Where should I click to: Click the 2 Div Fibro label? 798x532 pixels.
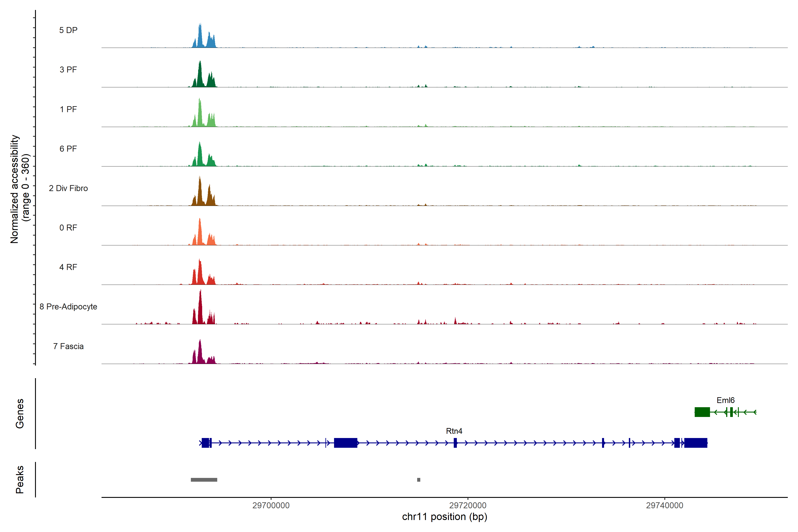(x=68, y=188)
